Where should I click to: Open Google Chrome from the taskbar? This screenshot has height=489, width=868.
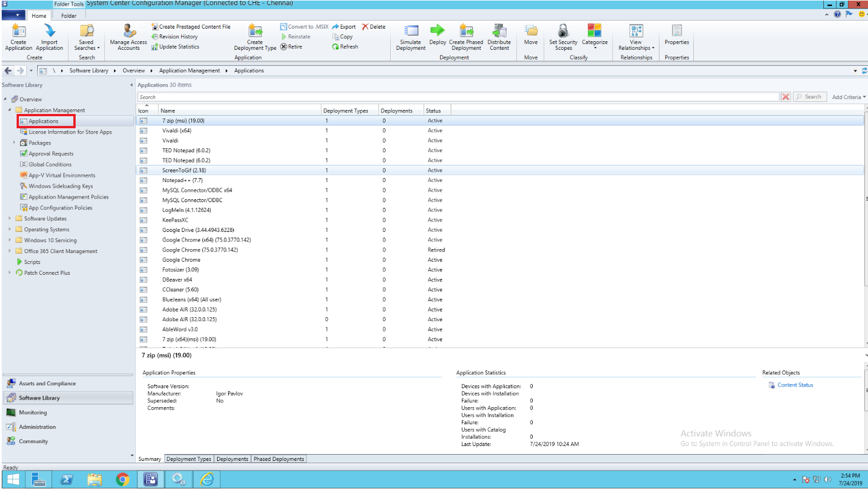coord(122,479)
